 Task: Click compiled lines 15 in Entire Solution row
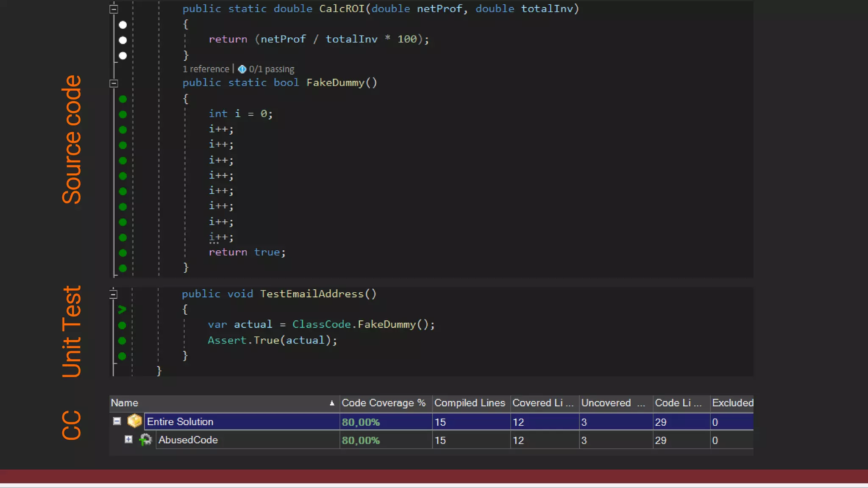440,422
